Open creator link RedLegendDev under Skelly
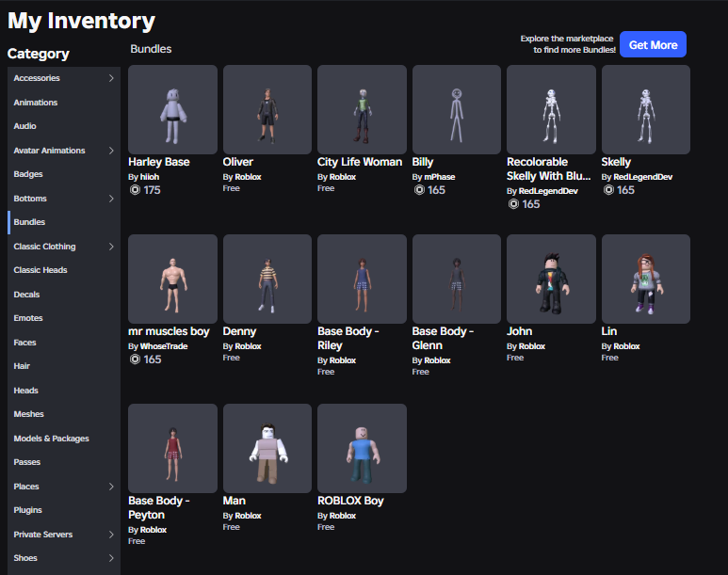 tap(642, 177)
